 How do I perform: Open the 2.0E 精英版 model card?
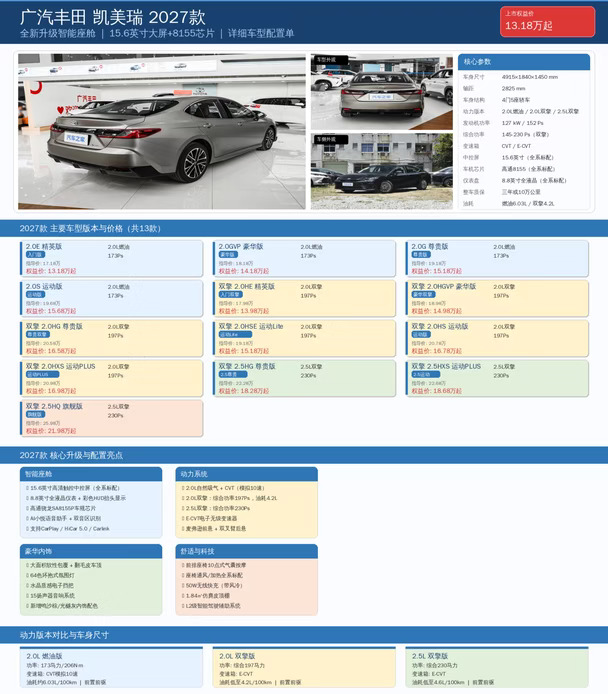[112, 258]
